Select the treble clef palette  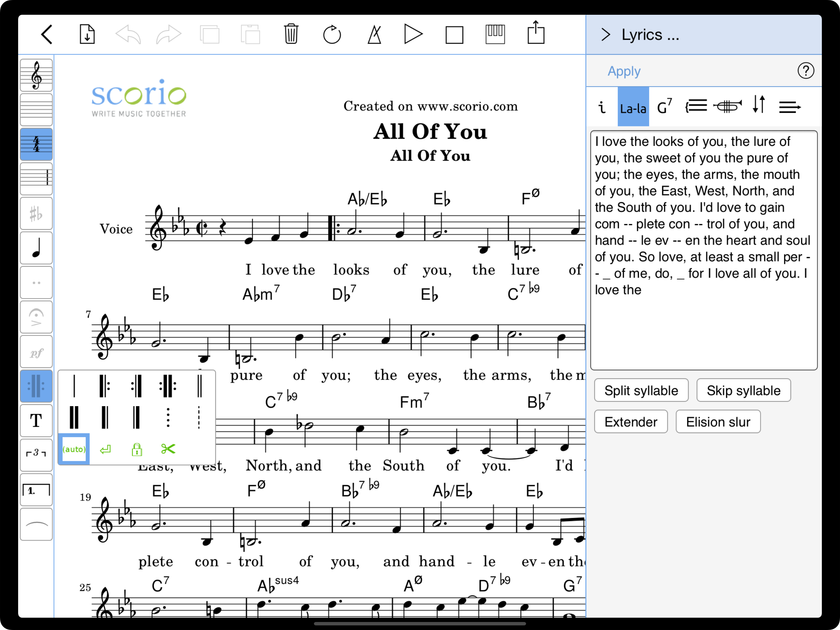pyautogui.click(x=36, y=75)
